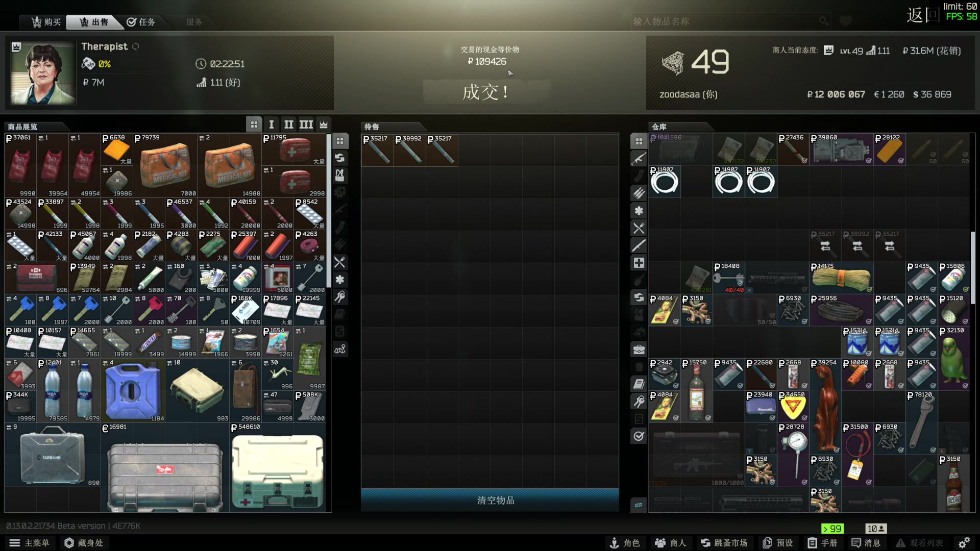Filter trader goods by food fork-knife icon
The image size is (980, 551).
340,262
